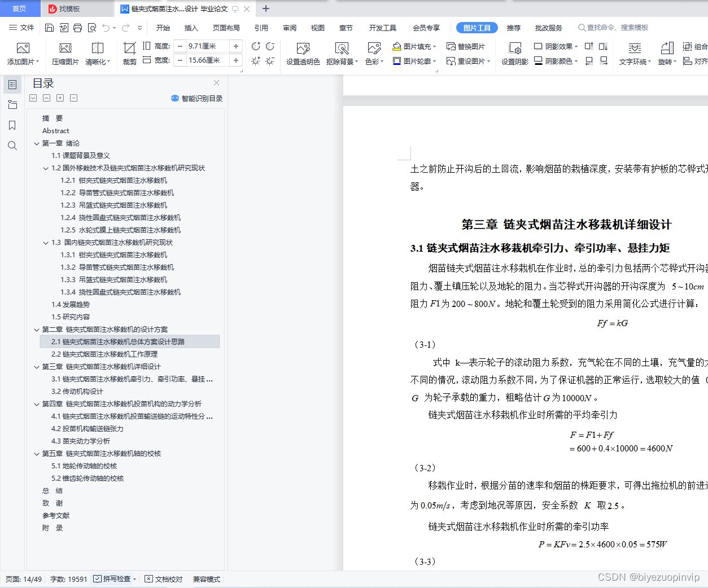Click the search icon in left sidebar
708x588 pixels.
click(12, 145)
